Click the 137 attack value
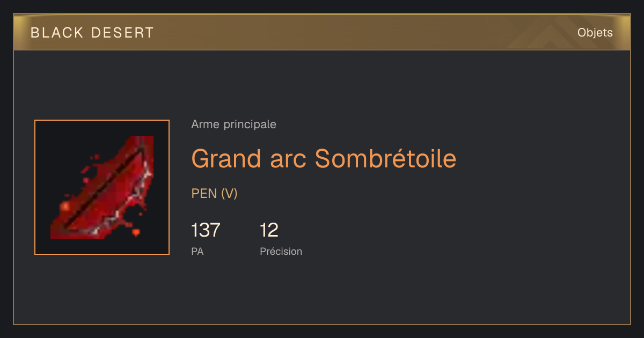 tap(206, 230)
